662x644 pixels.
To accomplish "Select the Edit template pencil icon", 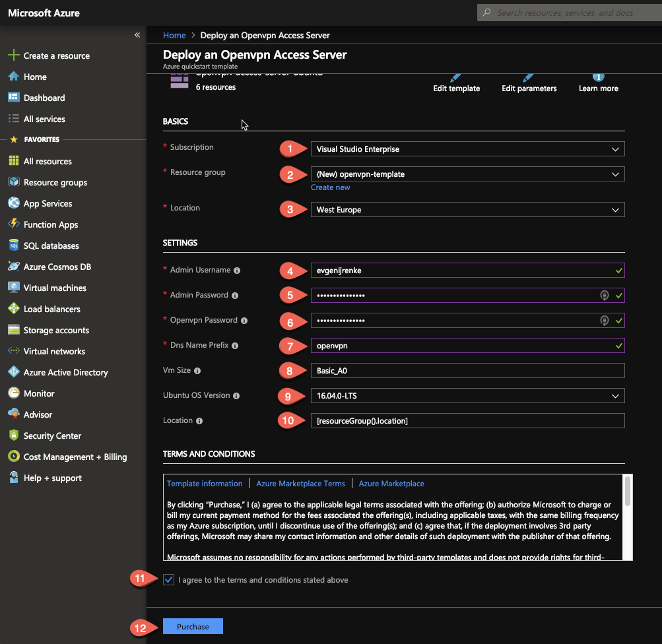I will pos(456,78).
